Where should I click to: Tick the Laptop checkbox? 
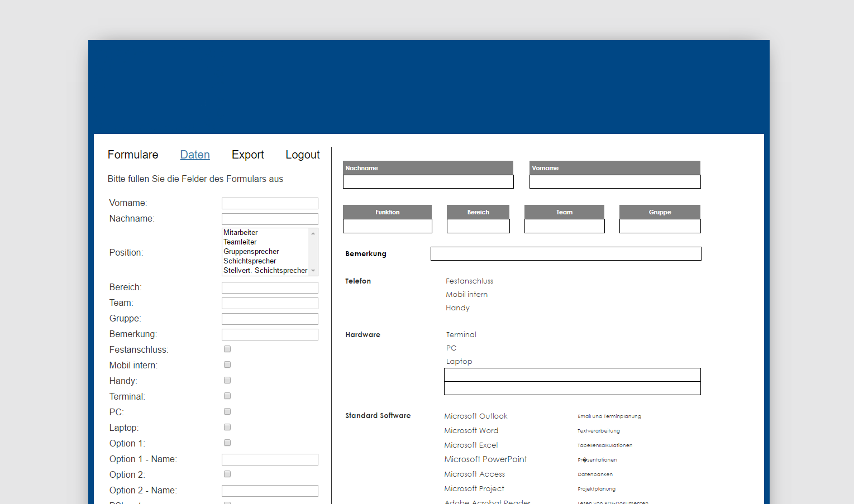point(227,427)
